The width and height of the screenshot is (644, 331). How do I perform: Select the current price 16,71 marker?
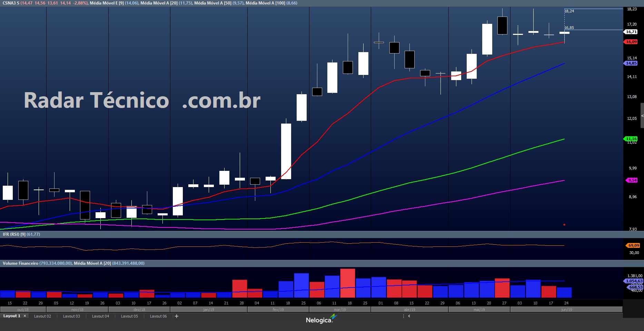pos(631,32)
